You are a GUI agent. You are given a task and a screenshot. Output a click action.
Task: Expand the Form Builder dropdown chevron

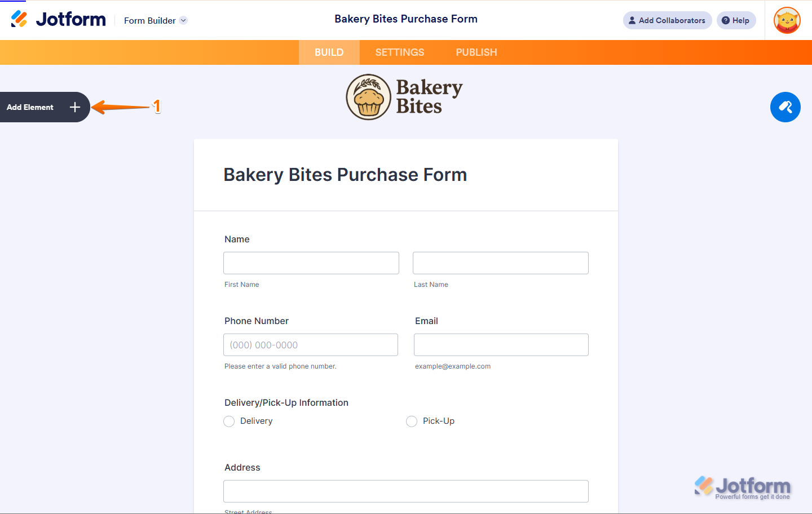pyautogui.click(x=183, y=20)
